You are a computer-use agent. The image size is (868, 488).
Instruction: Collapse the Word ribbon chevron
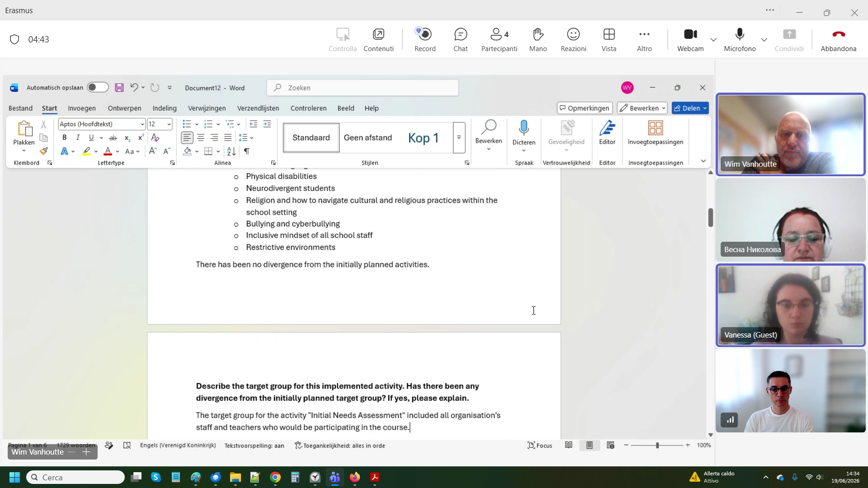tap(703, 161)
